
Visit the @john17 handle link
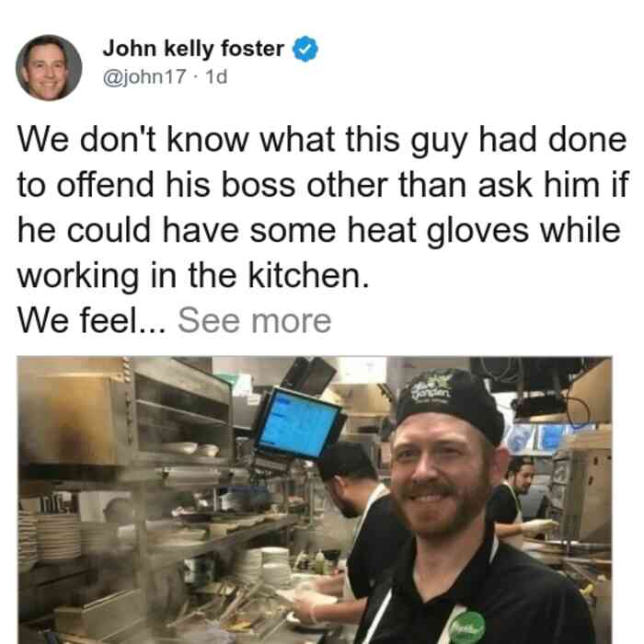(x=144, y=76)
